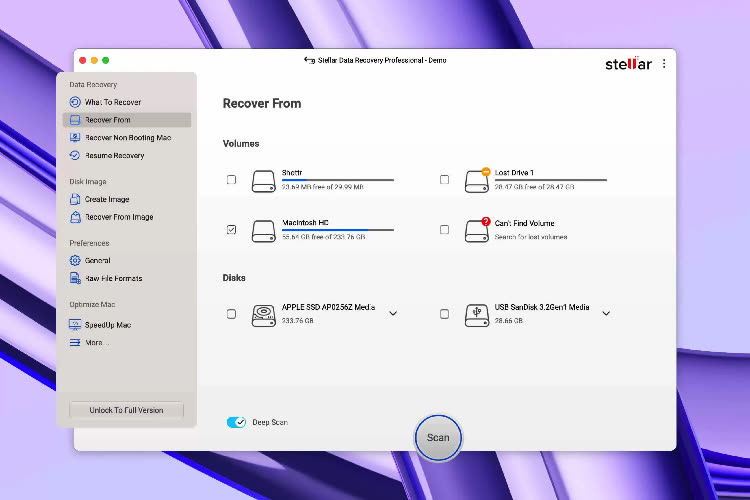The width and height of the screenshot is (750, 500).
Task: Click the Recover Non Booting Mac icon
Action: tap(75, 138)
